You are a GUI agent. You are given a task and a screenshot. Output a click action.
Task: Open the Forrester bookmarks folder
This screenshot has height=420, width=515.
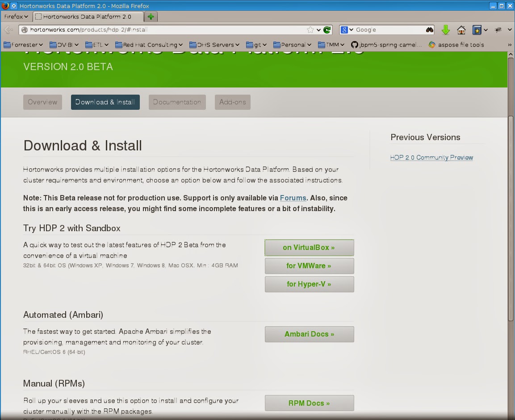click(x=23, y=45)
